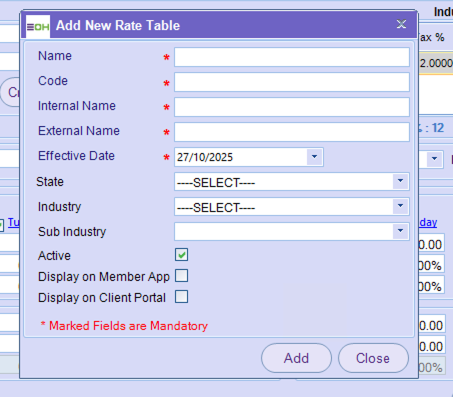The width and height of the screenshot is (453, 397).
Task: Click the 'Effective Date' label
Action: (76, 156)
